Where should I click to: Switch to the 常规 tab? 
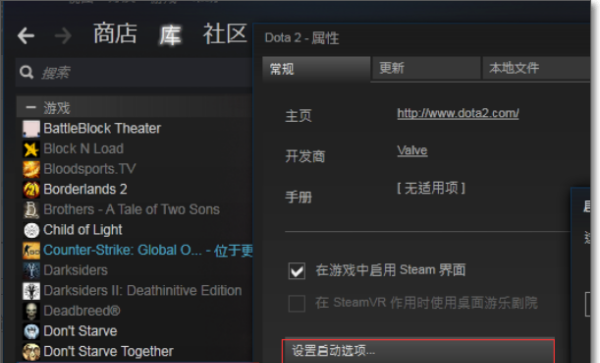(316, 69)
